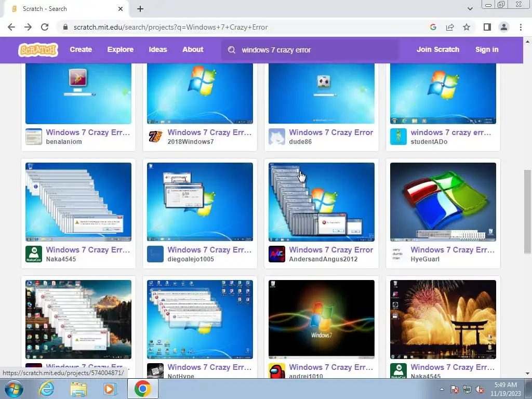Click the scrollbar down arrow
The image size is (532, 399).
coord(527,374)
